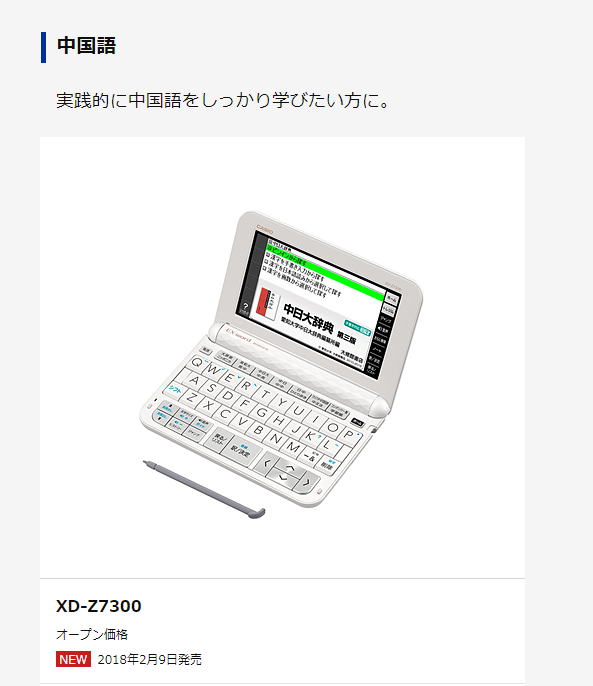Click the 中国語 section heading
The image size is (593, 686).
87,46
